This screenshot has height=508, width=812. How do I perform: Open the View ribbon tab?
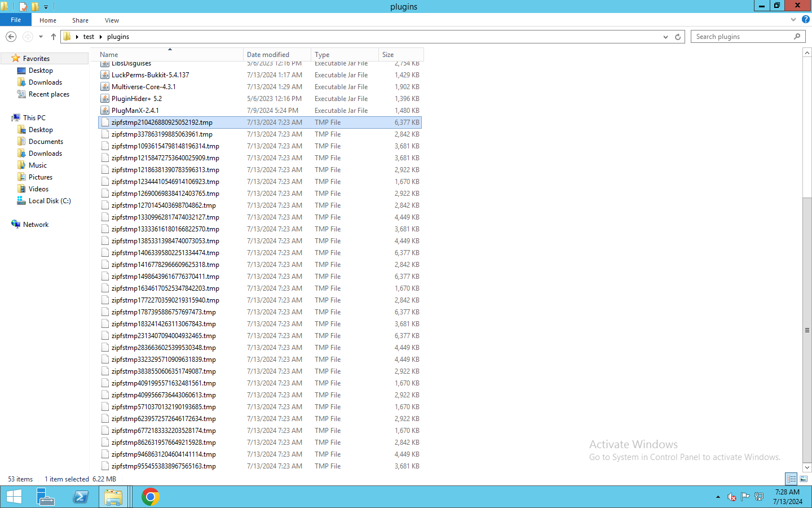pos(112,20)
